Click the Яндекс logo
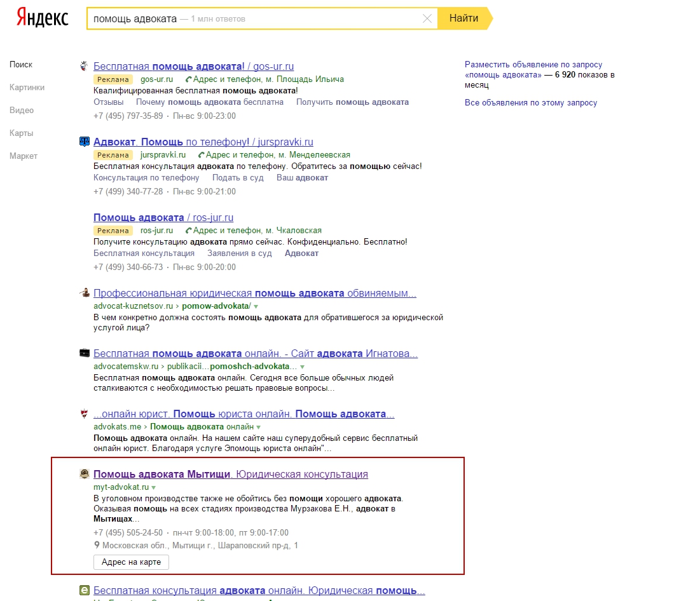 pyautogui.click(x=43, y=18)
